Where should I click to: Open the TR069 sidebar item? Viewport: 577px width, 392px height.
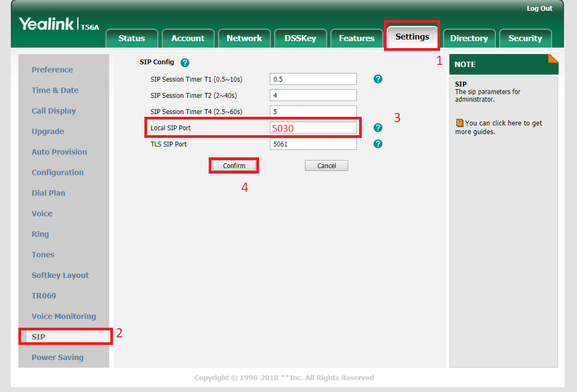[44, 296]
